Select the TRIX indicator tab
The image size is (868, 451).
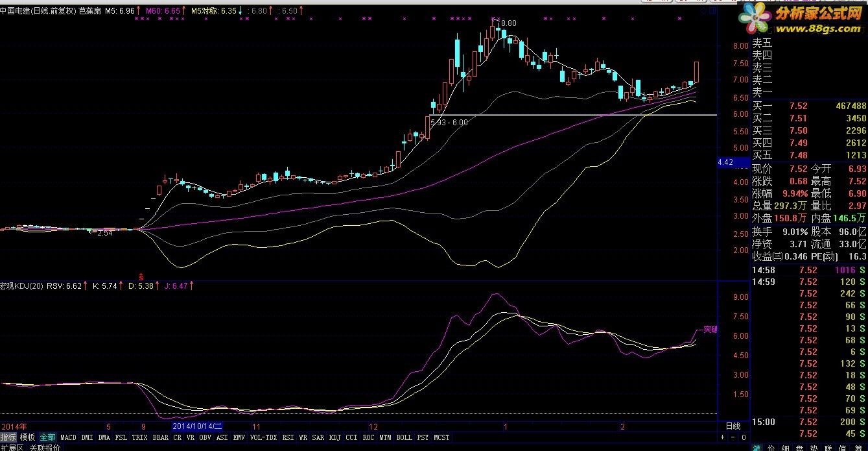(140, 437)
